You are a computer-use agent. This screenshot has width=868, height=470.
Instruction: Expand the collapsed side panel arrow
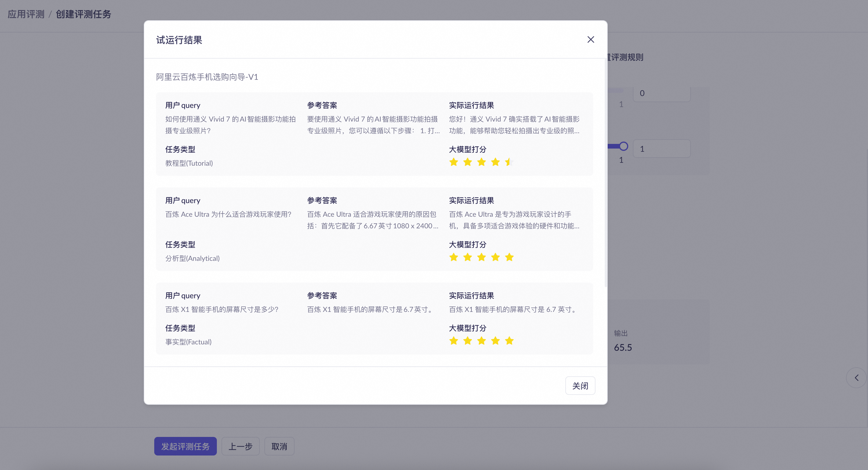tap(856, 378)
